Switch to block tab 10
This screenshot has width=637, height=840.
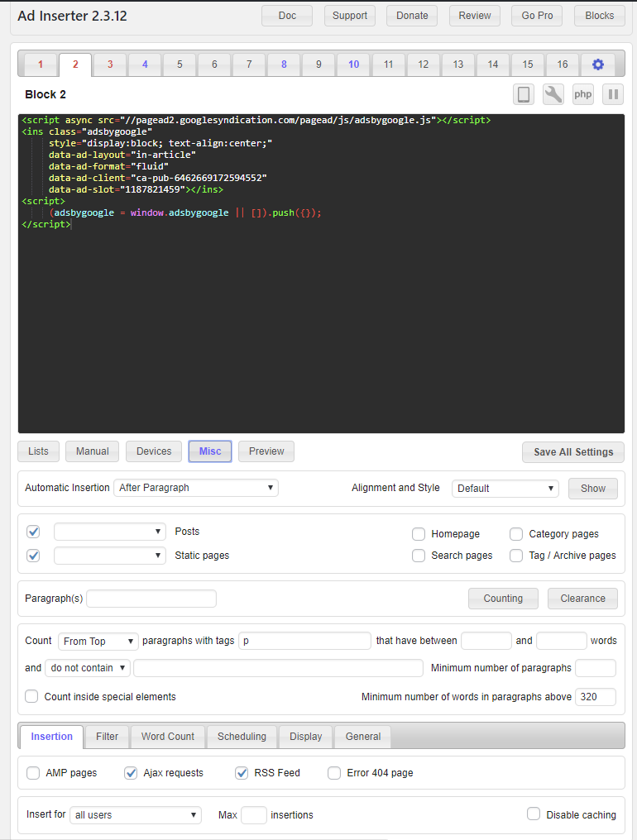[x=353, y=64]
